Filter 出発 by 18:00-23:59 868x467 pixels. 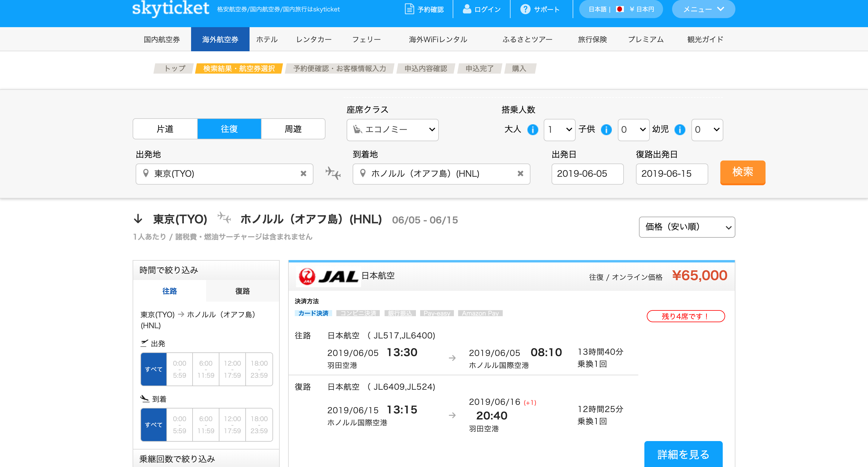(259, 369)
